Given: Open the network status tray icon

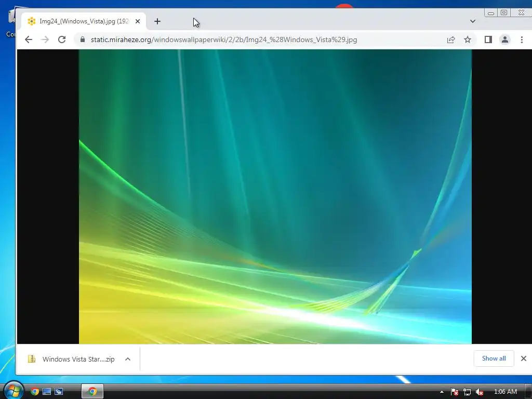Looking at the screenshot, I should click(467, 392).
